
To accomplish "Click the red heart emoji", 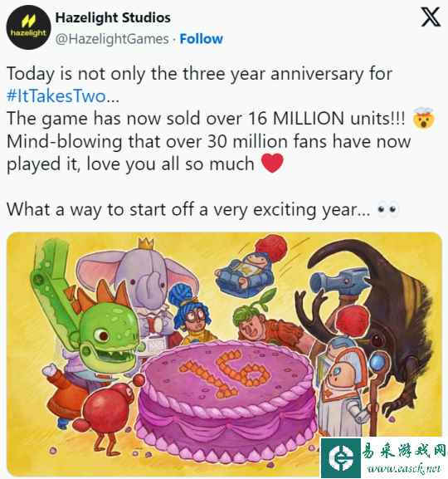I will click(272, 164).
